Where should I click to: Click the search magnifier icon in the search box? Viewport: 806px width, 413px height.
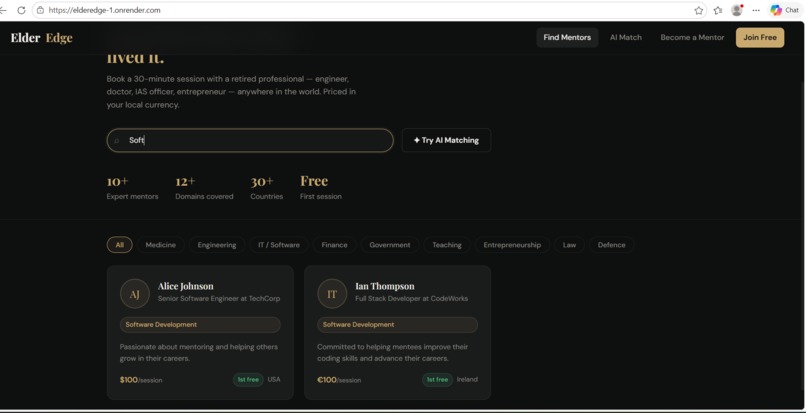(117, 140)
